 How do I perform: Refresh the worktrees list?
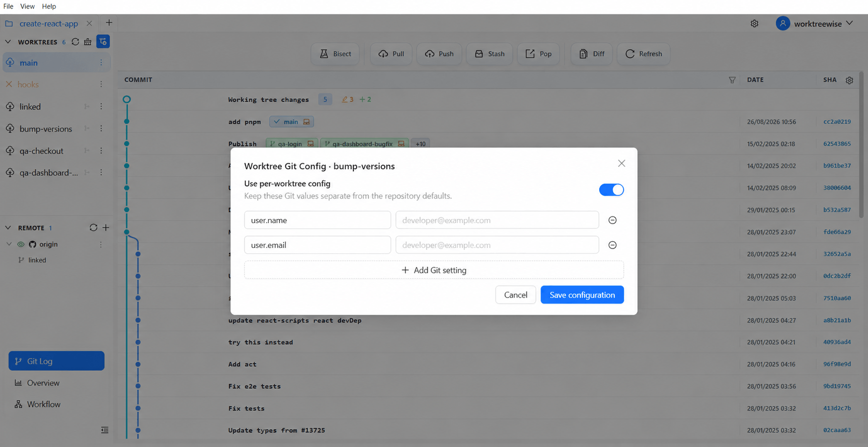click(x=75, y=42)
